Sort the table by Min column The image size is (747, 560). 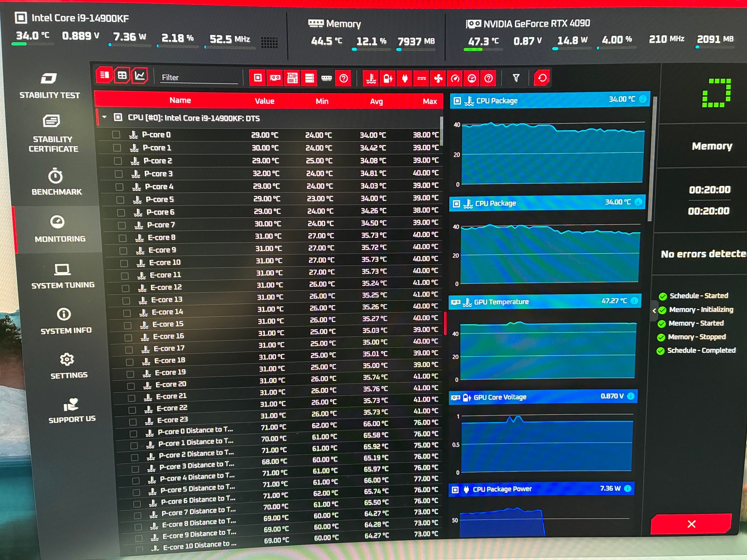322,101
